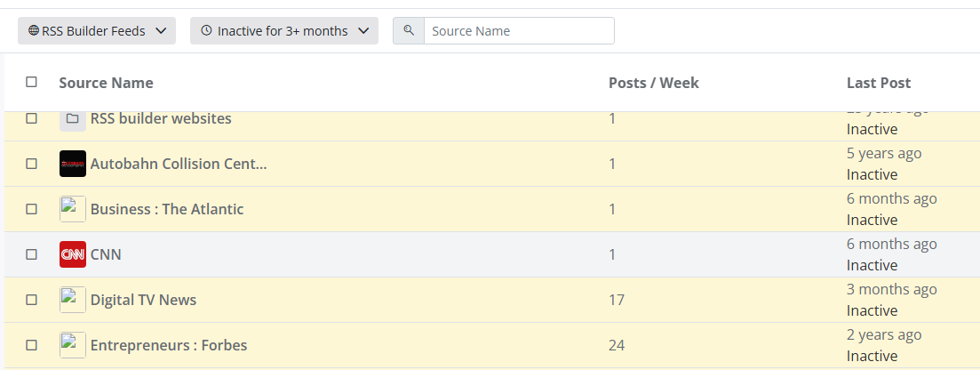Select the Digital TV News checkbox

[32, 300]
